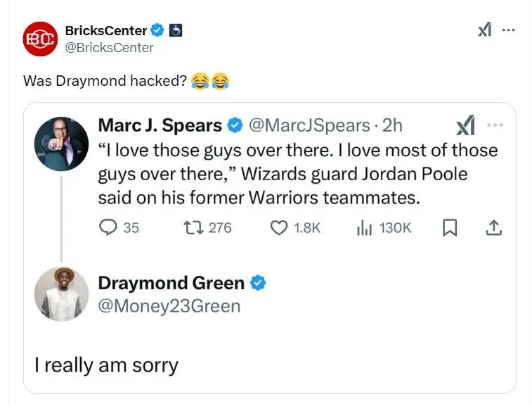Open Grok icon on BricksCenter post
Screen dimensions: 532x406
pyautogui.click(x=484, y=30)
